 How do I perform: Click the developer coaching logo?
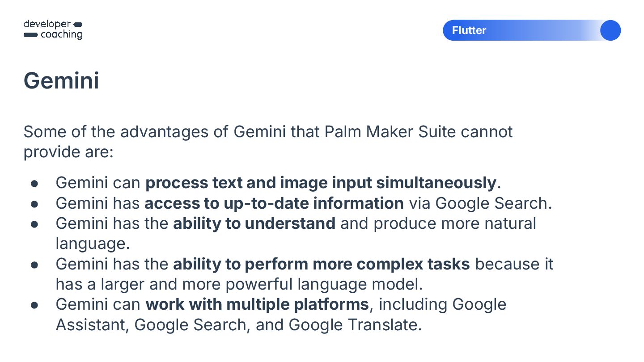tap(53, 29)
